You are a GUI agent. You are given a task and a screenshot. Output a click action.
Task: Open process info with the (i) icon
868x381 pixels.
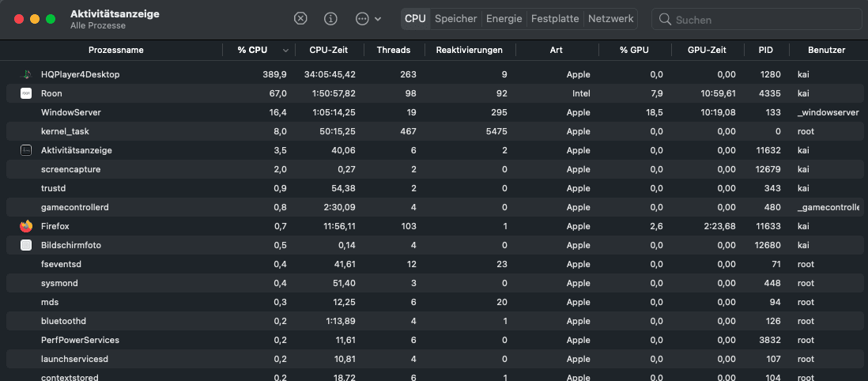tap(330, 19)
